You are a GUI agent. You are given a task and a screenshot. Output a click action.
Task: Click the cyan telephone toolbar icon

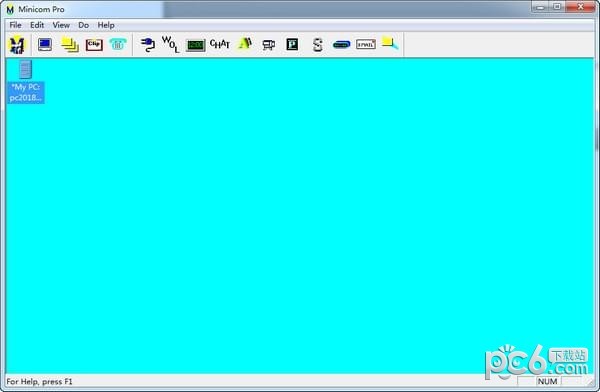click(118, 44)
